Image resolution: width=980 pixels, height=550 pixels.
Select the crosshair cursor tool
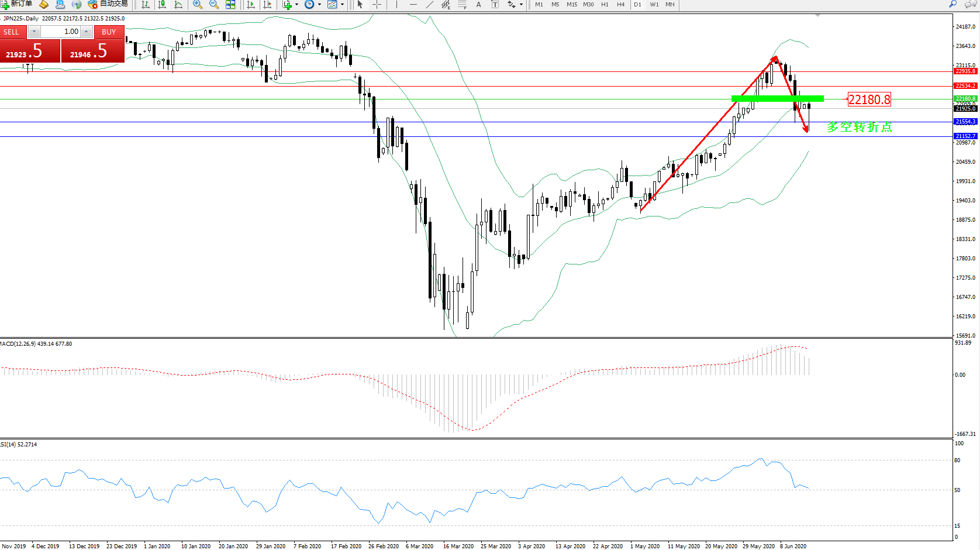[x=377, y=4]
